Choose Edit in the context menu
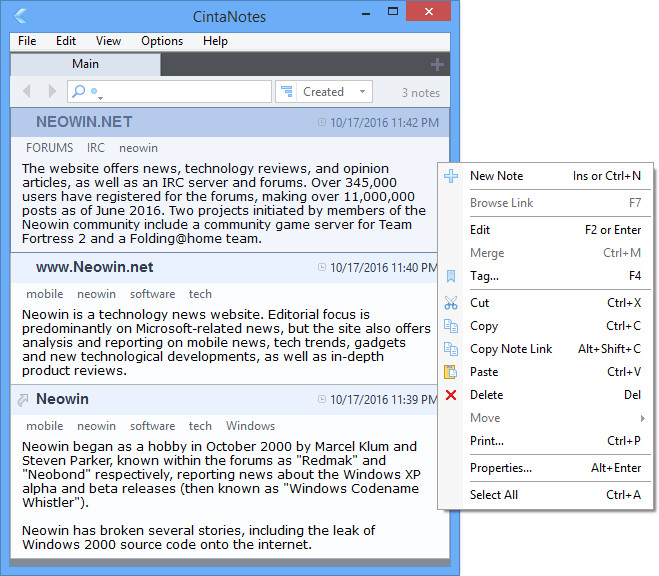This screenshot has height=576, width=659. click(546, 230)
